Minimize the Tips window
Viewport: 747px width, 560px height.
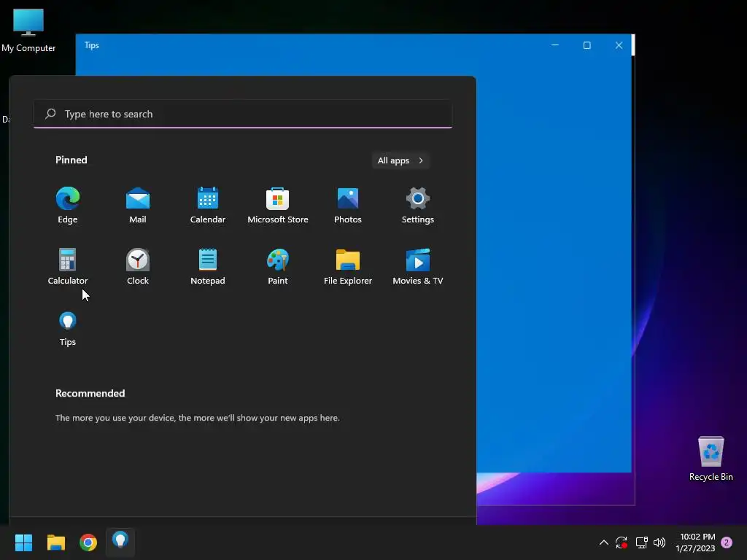[x=555, y=45]
